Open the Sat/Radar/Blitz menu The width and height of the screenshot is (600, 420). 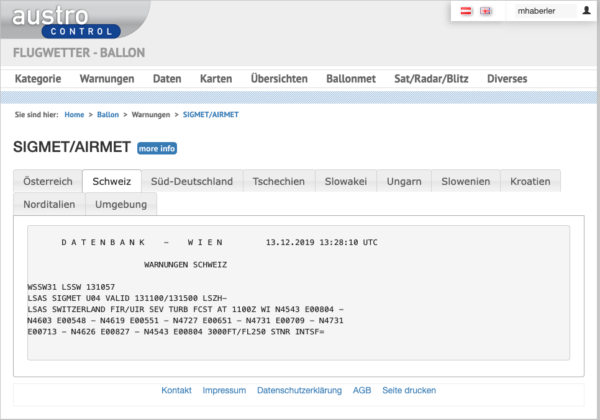click(431, 78)
